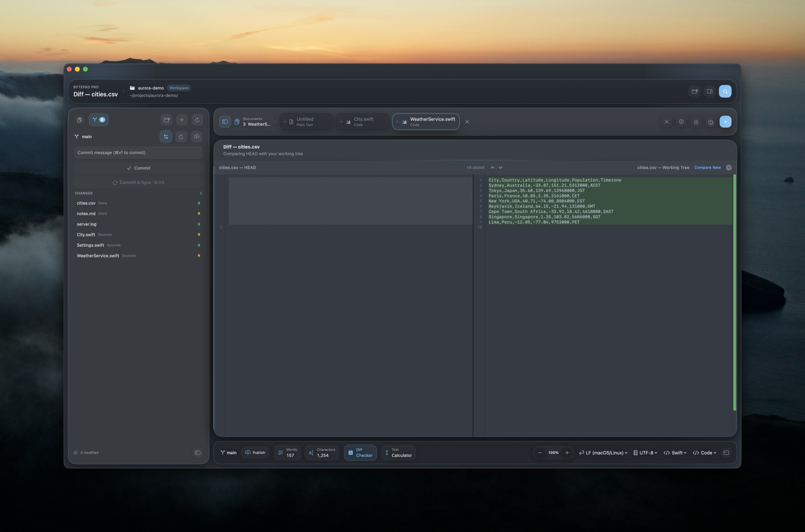Click the cloud upload push icon
This screenshot has height=532, width=805.
(x=197, y=136)
